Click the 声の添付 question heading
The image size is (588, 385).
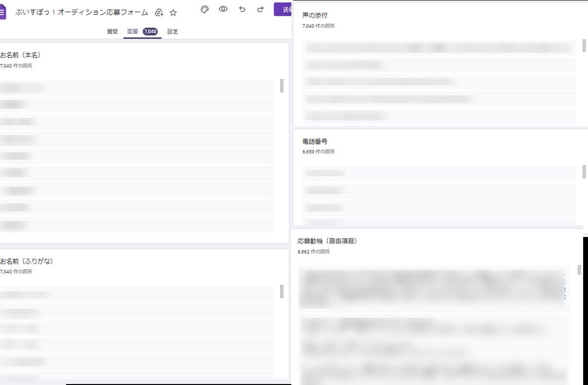tap(315, 16)
